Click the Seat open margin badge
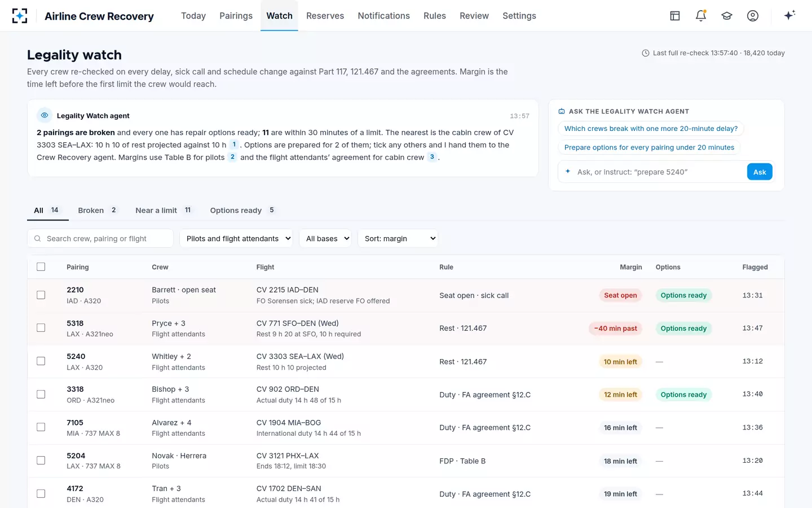812x508 pixels. coord(620,295)
